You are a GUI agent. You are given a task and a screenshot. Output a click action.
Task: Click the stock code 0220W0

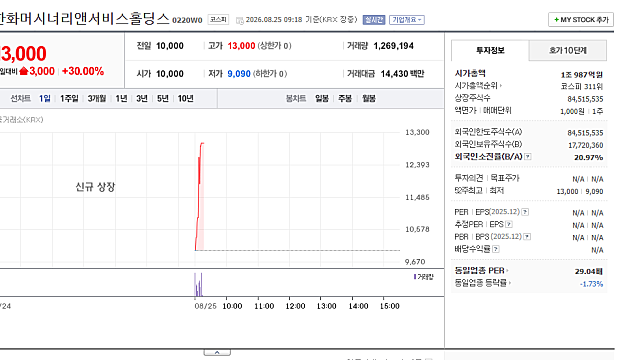(187, 20)
